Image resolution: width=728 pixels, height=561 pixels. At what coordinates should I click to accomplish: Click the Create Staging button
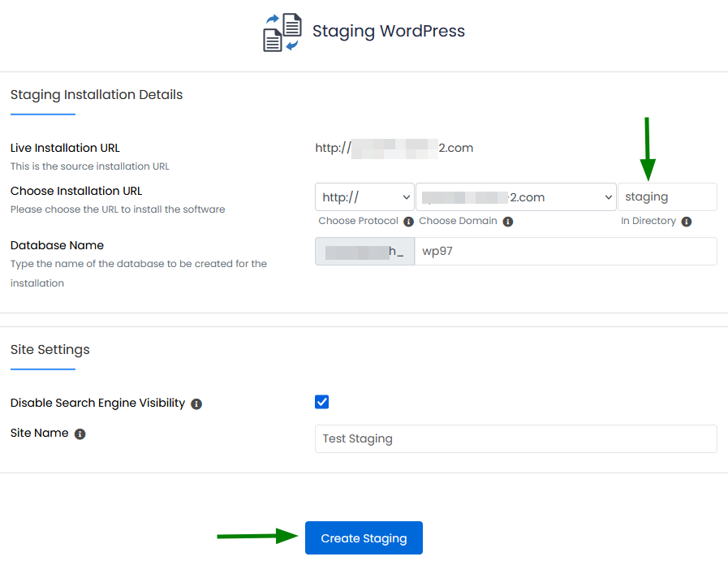pos(364,537)
